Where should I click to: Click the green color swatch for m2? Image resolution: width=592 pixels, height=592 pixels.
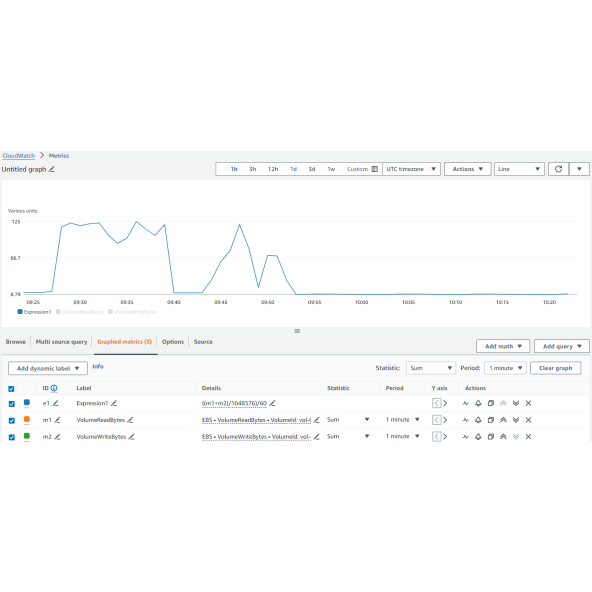[x=27, y=436]
